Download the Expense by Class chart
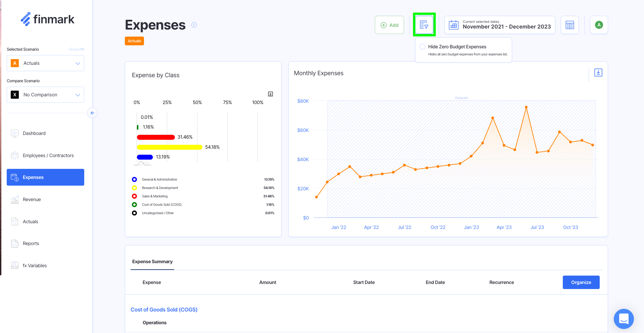This screenshot has width=644, height=333. pos(270,94)
